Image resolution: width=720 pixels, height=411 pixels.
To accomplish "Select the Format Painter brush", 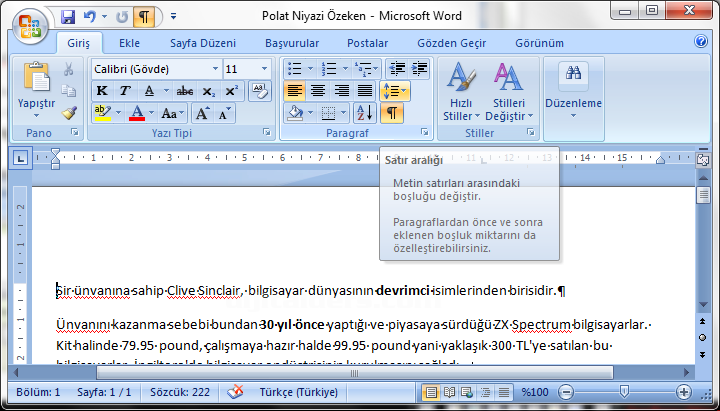I will pos(68,113).
